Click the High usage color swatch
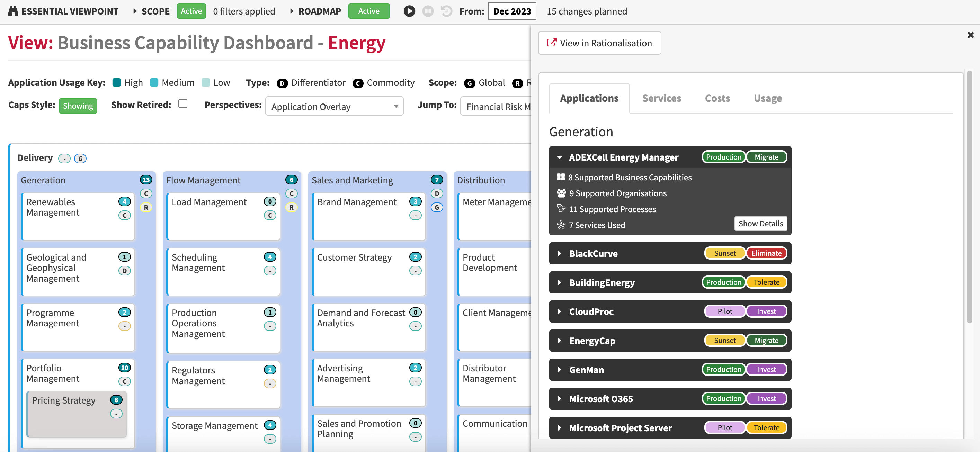980x452 pixels. (117, 82)
